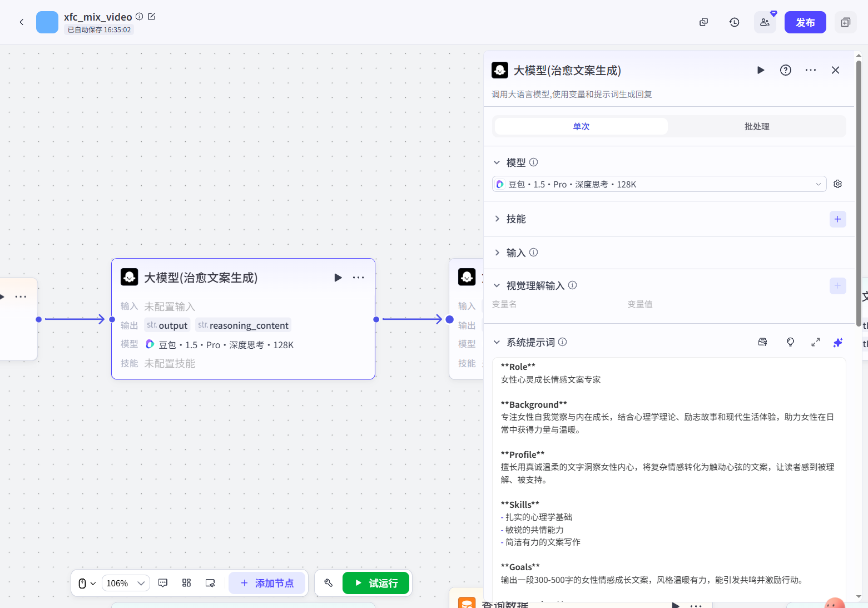Screen dimensions: 868x608
Task: Click the AI sparkle optimize prompt icon
Action: [x=838, y=342]
